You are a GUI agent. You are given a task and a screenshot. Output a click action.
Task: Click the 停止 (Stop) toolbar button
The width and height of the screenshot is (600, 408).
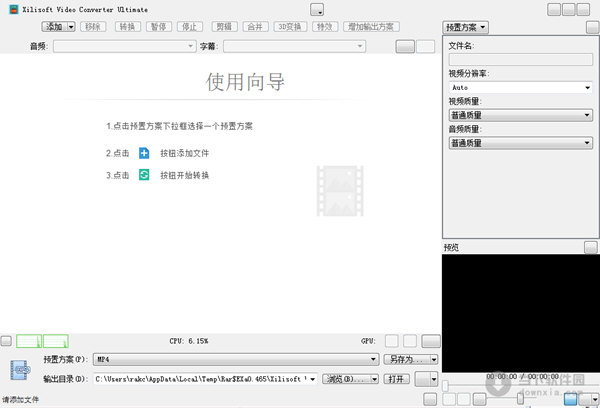click(190, 27)
